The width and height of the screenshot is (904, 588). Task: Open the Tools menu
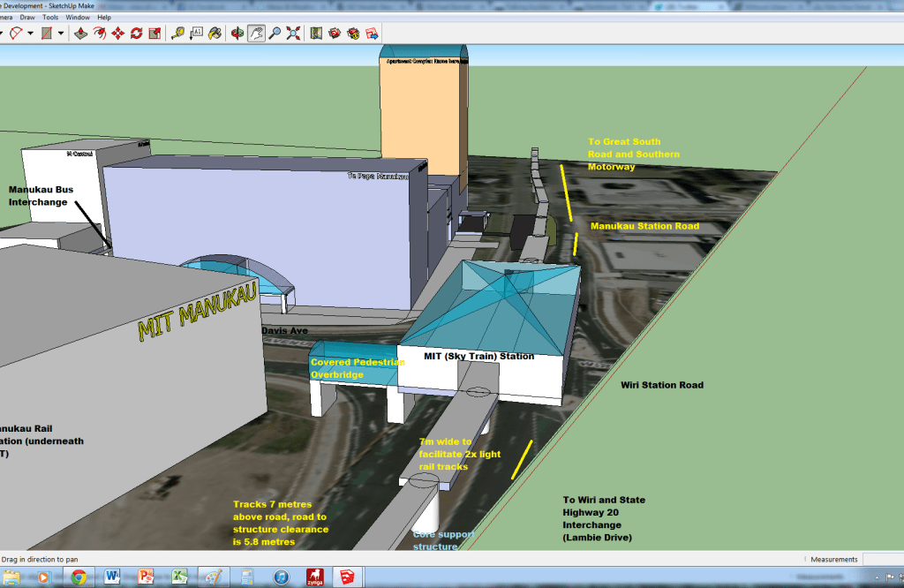coord(50,17)
